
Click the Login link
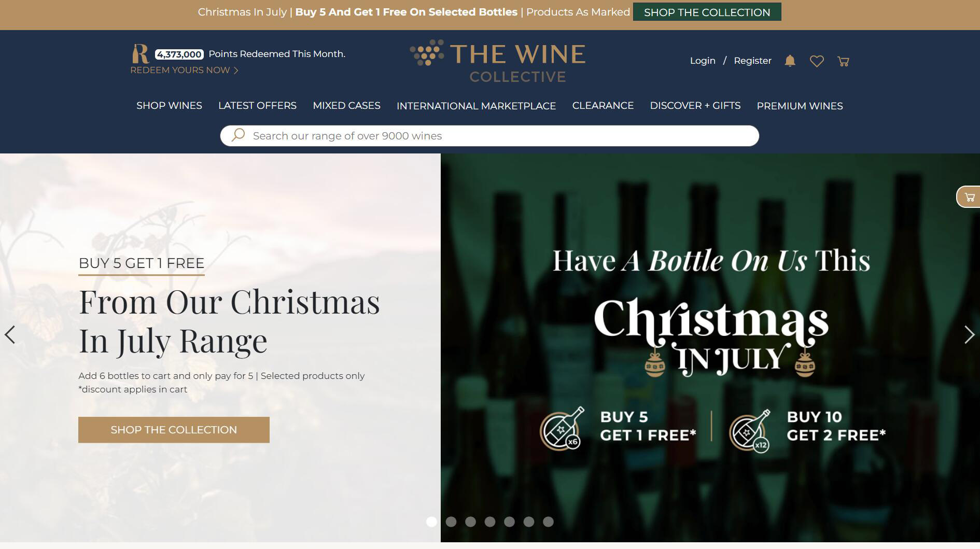pos(703,61)
